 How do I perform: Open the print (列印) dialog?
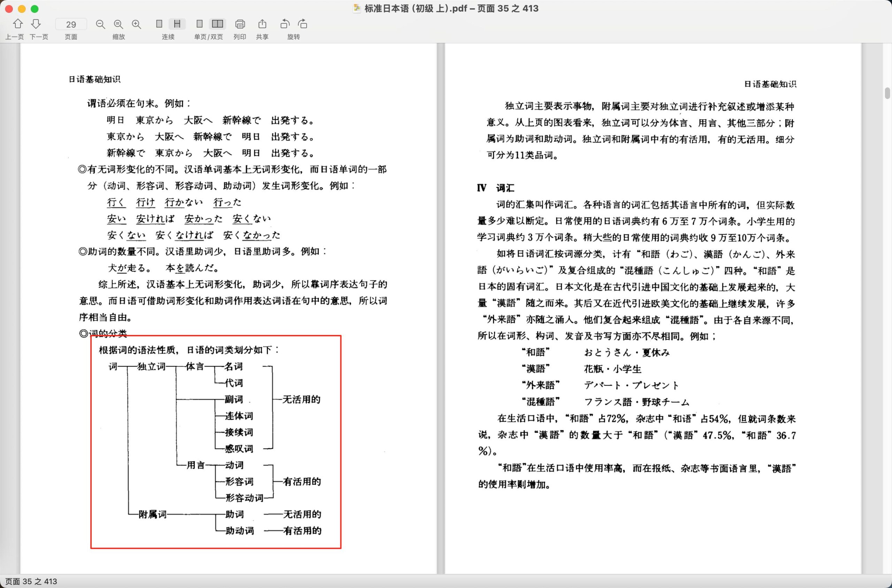240,24
